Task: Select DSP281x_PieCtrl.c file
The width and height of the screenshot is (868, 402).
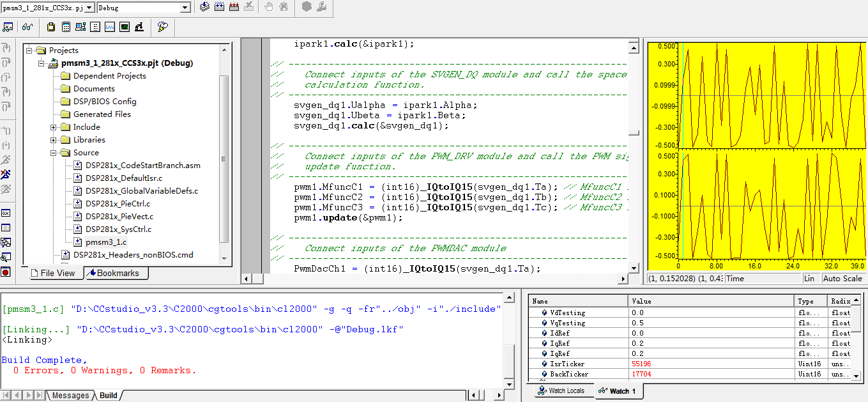Action: click(118, 203)
